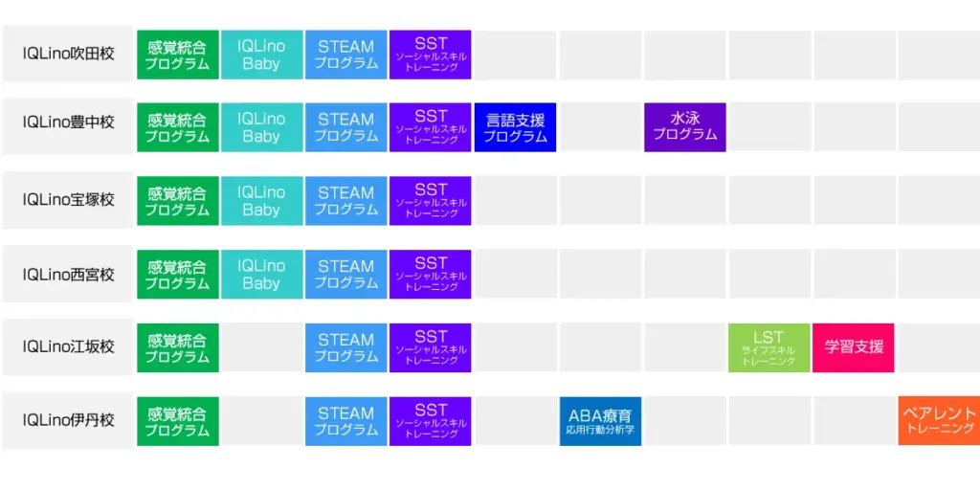Image resolution: width=980 pixels, height=490 pixels.
Task: Click the green LST ライフスキルトレーニング tile
Action: (768, 348)
